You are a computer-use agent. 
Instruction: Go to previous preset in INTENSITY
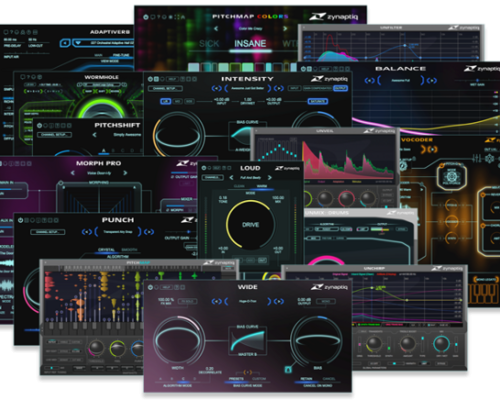point(217,88)
